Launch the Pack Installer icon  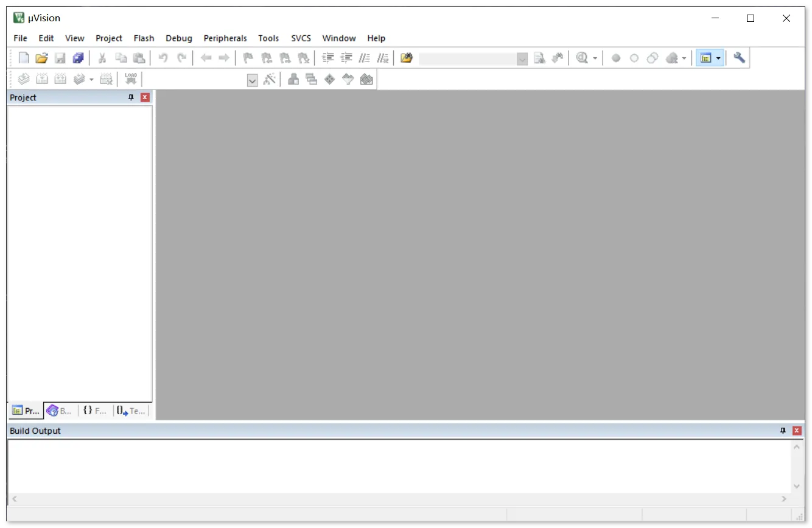point(366,79)
